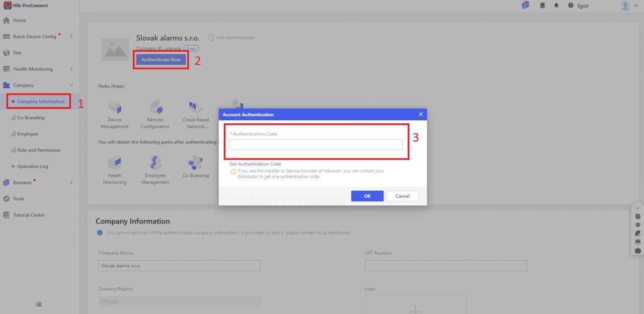Click the user avatar icon
644x314 pixels.
click(x=625, y=6)
